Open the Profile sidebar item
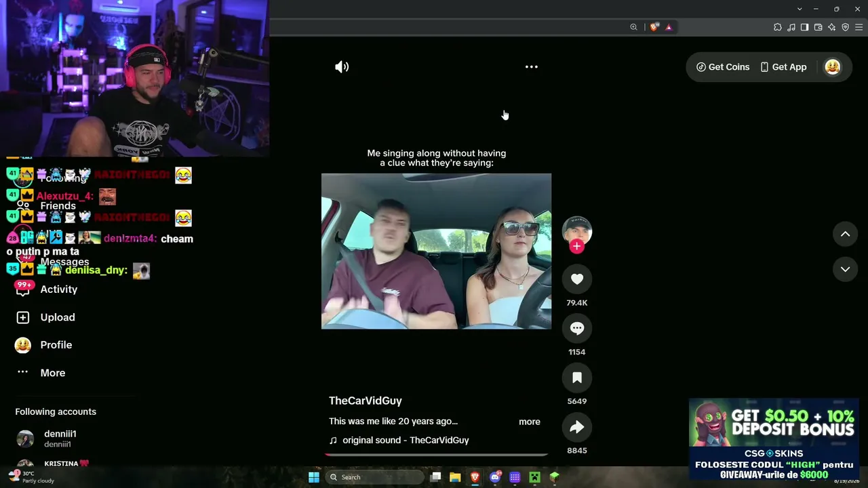Viewport: 868px width, 488px height. click(56, 345)
